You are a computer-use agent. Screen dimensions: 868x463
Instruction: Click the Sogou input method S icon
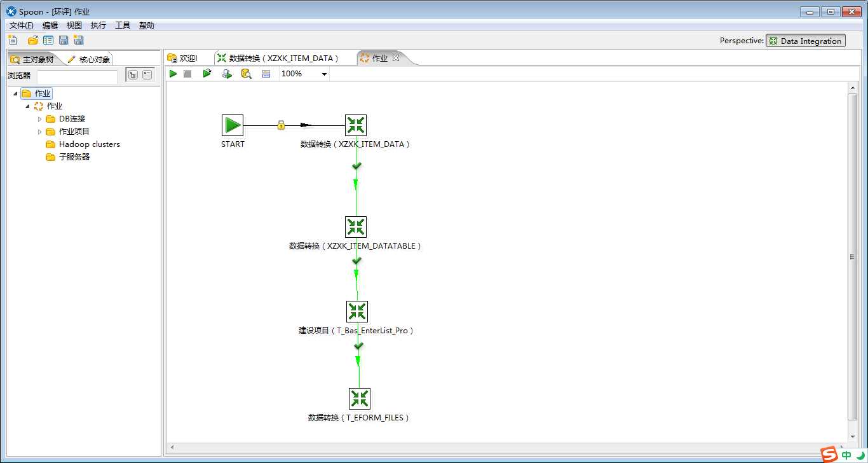[x=829, y=454]
